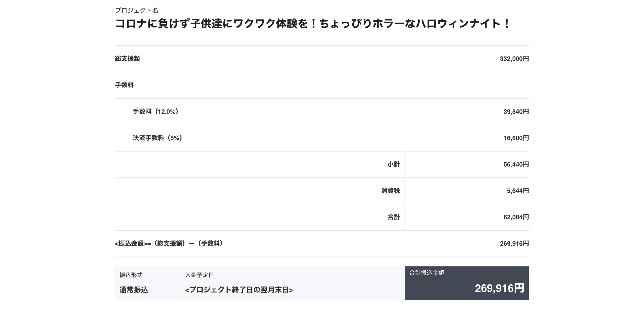Click the 消費税 tax label

(390, 191)
